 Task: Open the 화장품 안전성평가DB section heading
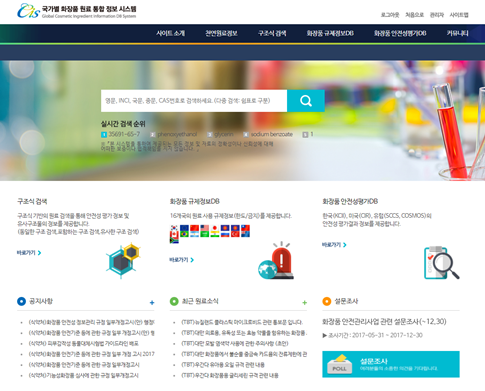[x=350, y=201]
